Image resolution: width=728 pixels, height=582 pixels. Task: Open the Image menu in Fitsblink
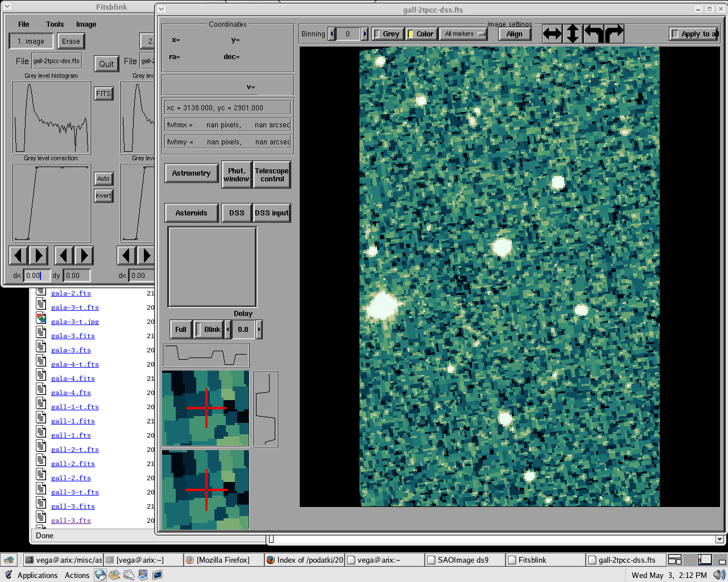[86, 24]
